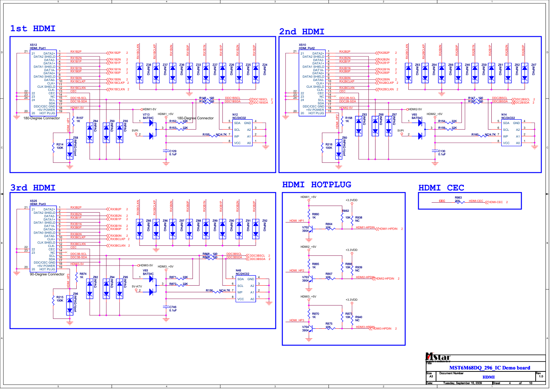Select the XS10 HDMI_Port2 connector block

pos(312,83)
